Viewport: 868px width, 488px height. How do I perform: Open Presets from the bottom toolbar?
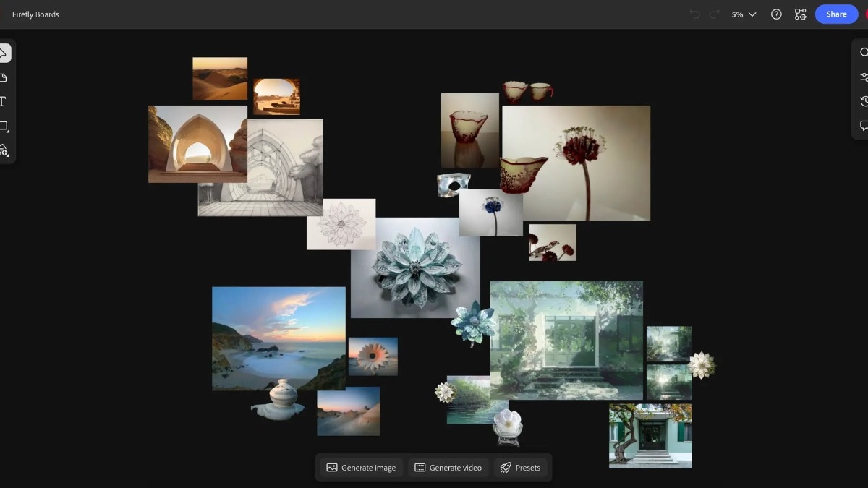pyautogui.click(x=522, y=467)
